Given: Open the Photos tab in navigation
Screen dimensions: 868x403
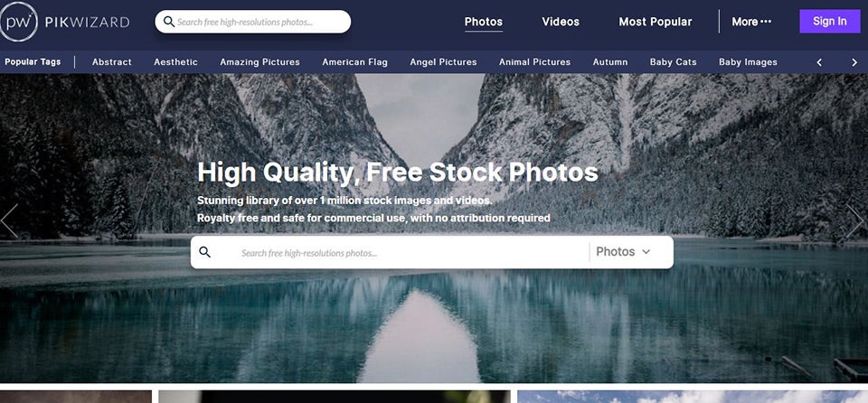Looking at the screenshot, I should click(483, 22).
